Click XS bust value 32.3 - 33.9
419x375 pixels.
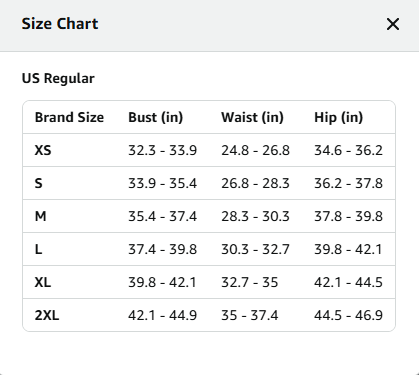click(x=163, y=150)
